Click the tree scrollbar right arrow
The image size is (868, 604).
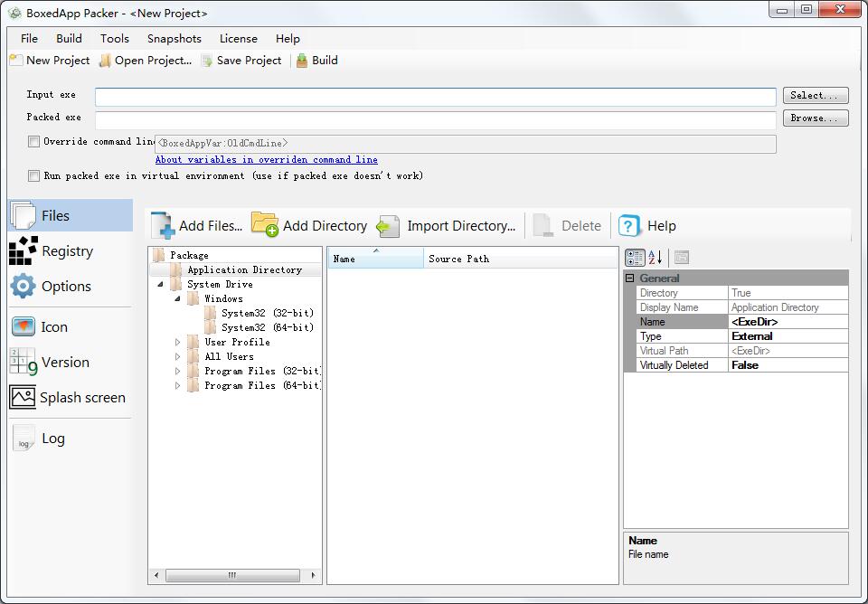click(314, 575)
